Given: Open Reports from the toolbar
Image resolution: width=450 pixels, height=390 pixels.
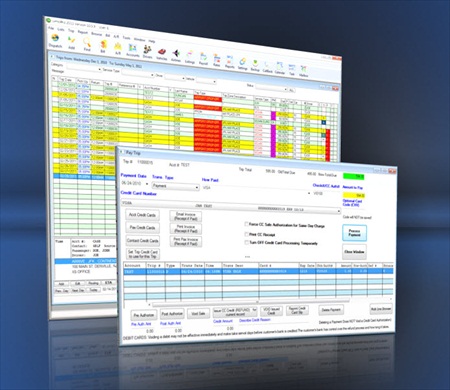Looking at the screenshot, I should point(230,62).
